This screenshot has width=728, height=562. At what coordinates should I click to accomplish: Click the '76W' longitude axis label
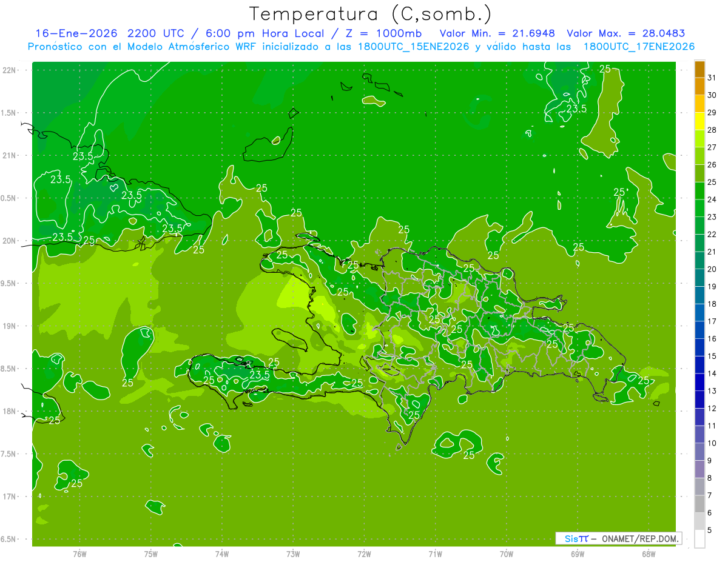[79, 554]
